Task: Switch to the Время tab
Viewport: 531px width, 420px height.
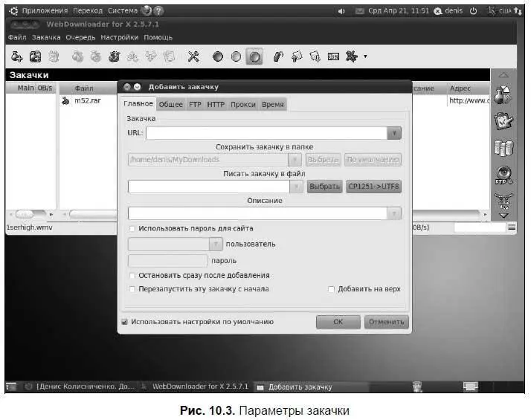Action: (273, 105)
